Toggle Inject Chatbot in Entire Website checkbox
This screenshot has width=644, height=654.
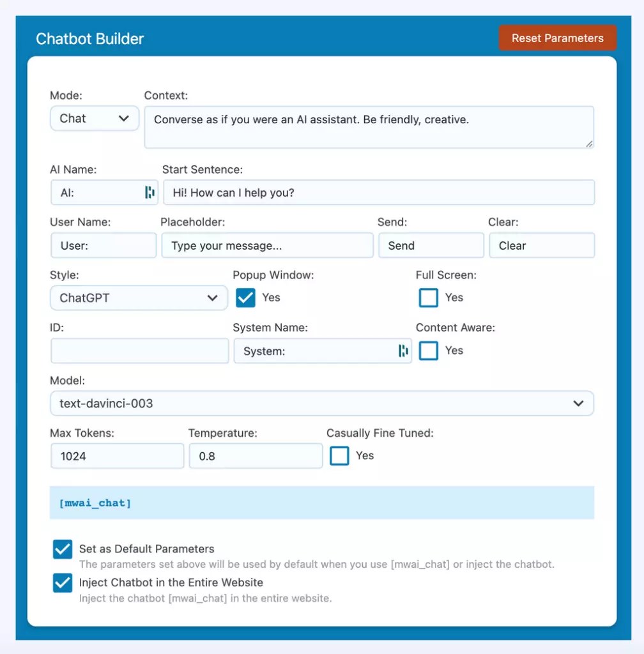pyautogui.click(x=63, y=583)
